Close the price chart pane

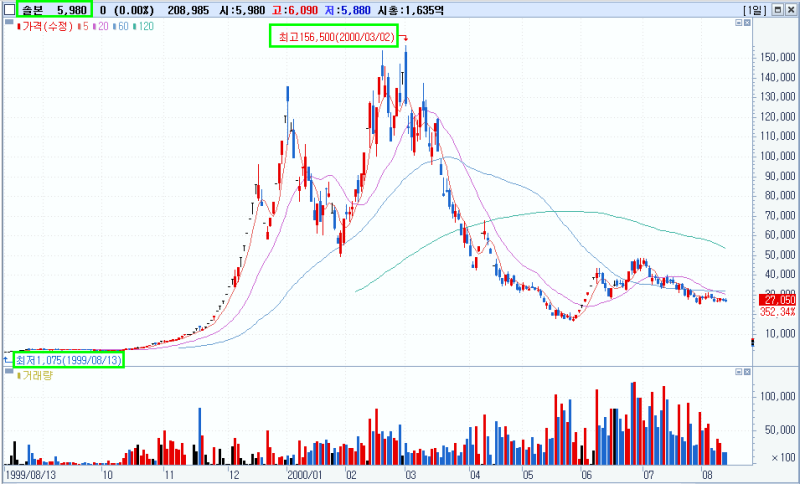pyautogui.click(x=747, y=22)
